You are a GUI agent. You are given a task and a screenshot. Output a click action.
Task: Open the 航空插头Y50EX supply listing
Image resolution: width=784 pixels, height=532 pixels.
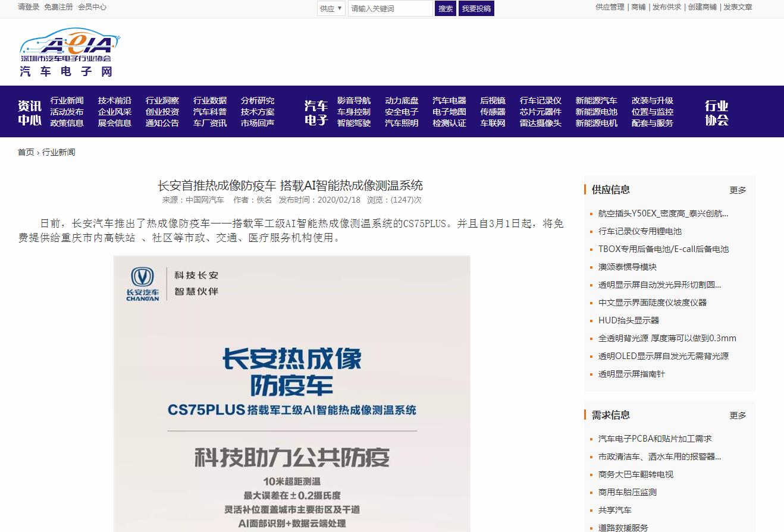663,213
